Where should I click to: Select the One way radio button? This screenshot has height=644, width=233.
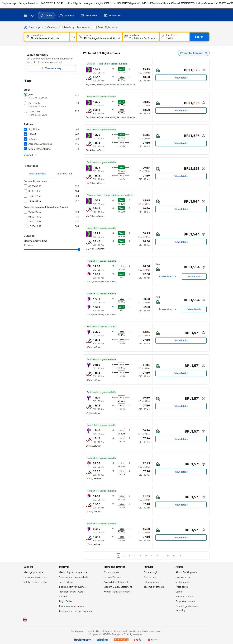[44, 27]
